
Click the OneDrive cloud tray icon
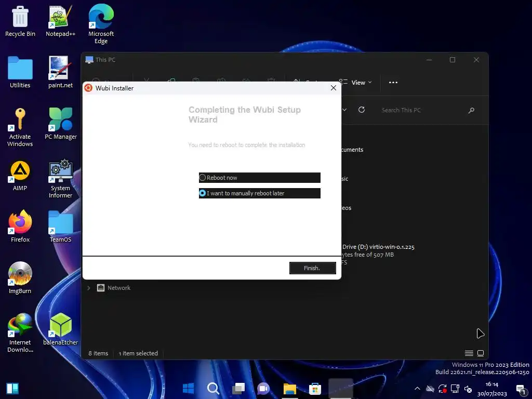click(430, 389)
